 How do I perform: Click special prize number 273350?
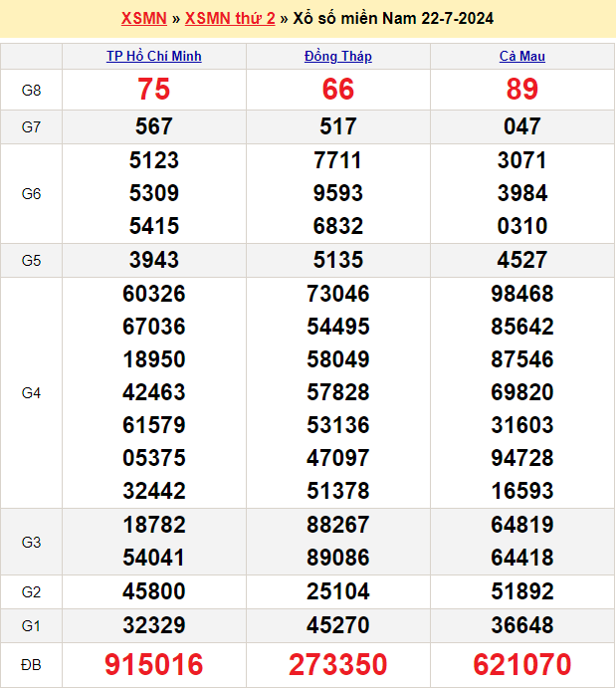[338, 664]
